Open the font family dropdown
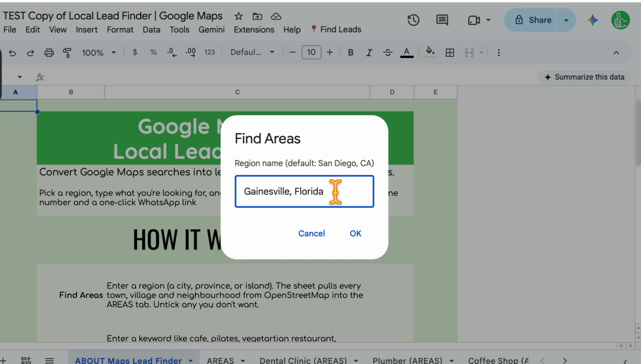 point(252,52)
